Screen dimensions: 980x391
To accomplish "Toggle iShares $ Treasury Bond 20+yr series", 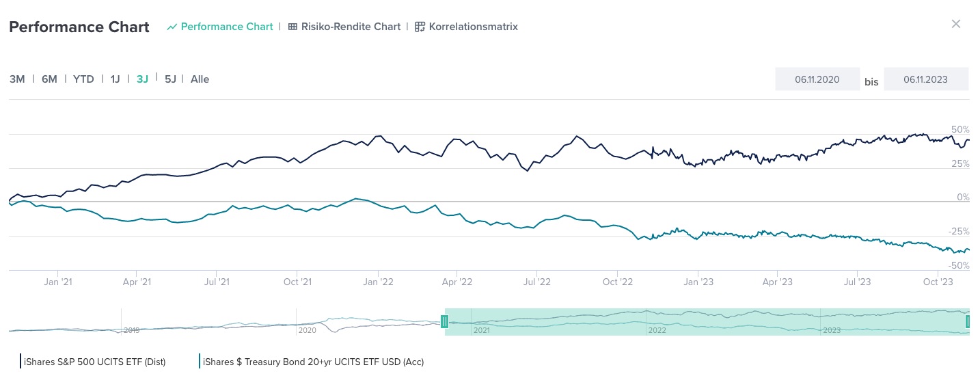I will pos(312,362).
